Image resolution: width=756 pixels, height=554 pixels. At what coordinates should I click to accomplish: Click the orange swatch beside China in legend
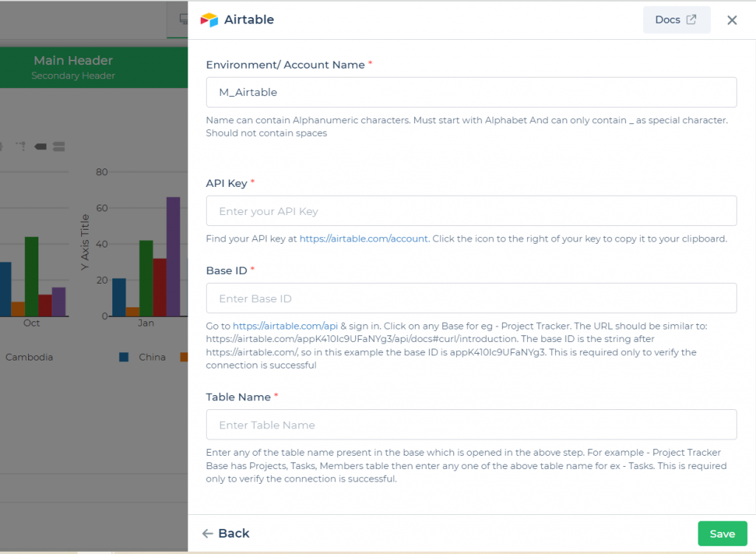[185, 357]
